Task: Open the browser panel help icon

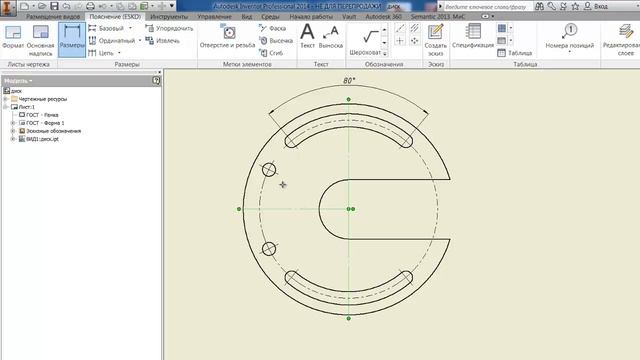Action: [x=156, y=80]
